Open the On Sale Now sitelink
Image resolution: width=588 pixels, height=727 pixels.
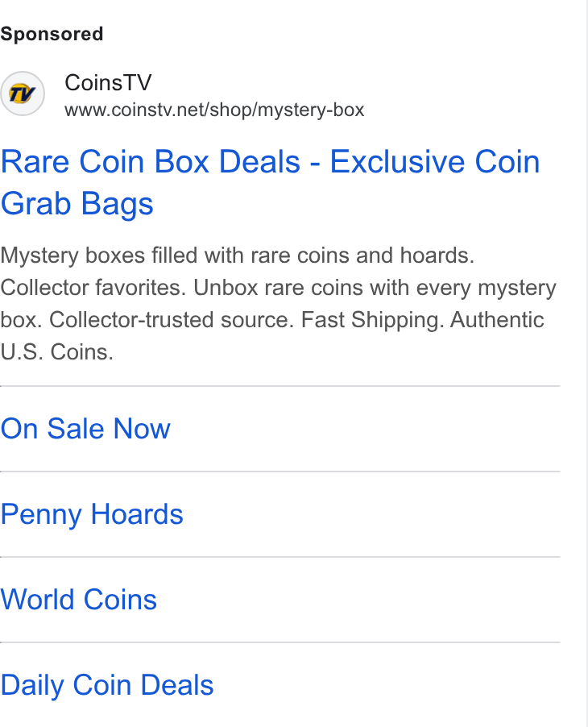pos(85,429)
